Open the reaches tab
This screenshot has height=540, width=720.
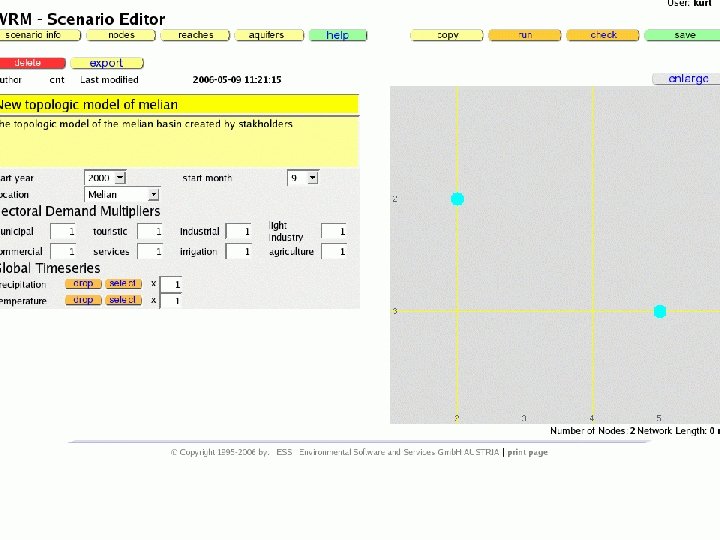coord(196,35)
